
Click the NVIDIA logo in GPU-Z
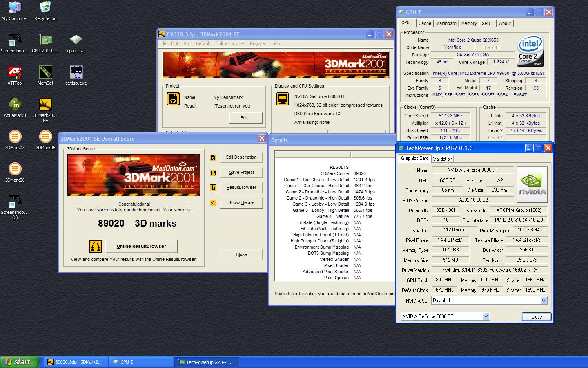pos(532,184)
